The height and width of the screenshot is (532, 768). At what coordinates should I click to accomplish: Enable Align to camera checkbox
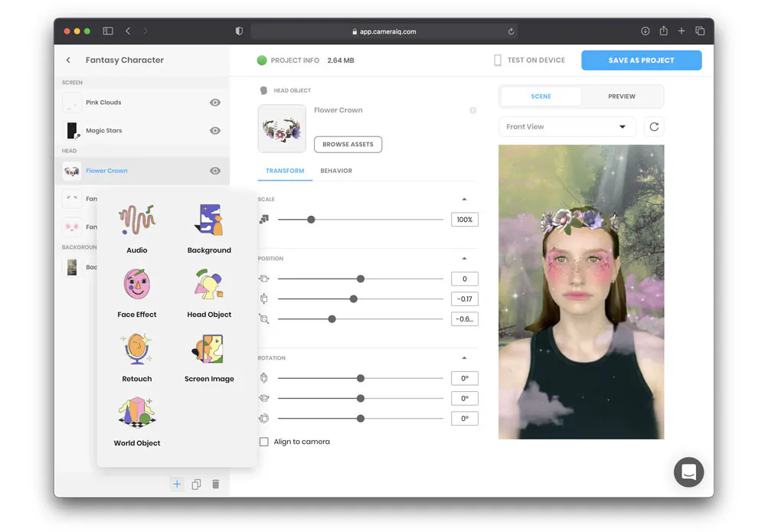264,442
